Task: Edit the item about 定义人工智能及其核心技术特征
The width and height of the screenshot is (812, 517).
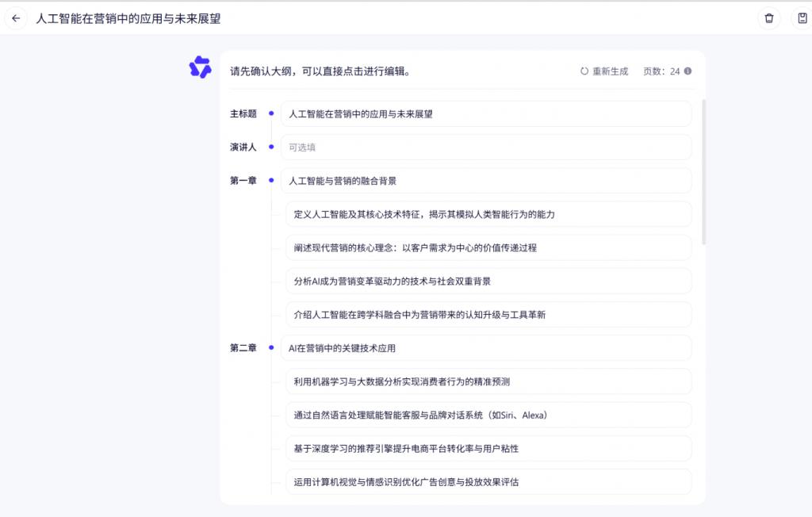Action: coord(488,214)
